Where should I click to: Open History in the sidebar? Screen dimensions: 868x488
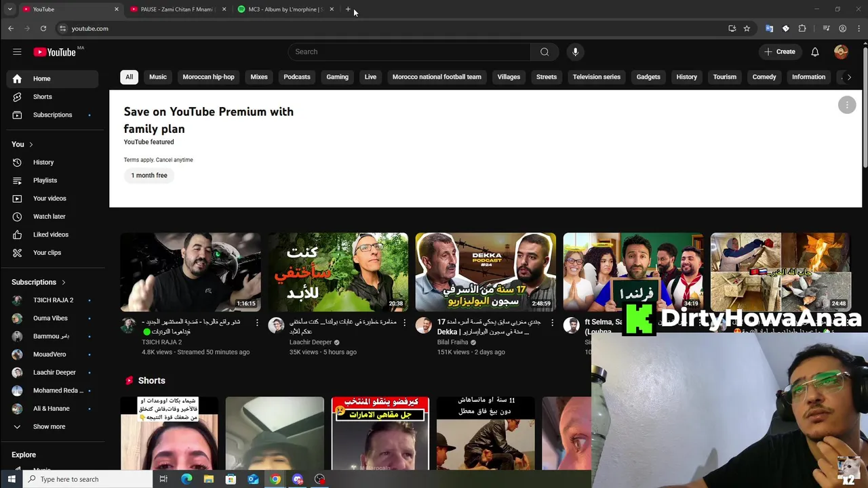point(52,163)
